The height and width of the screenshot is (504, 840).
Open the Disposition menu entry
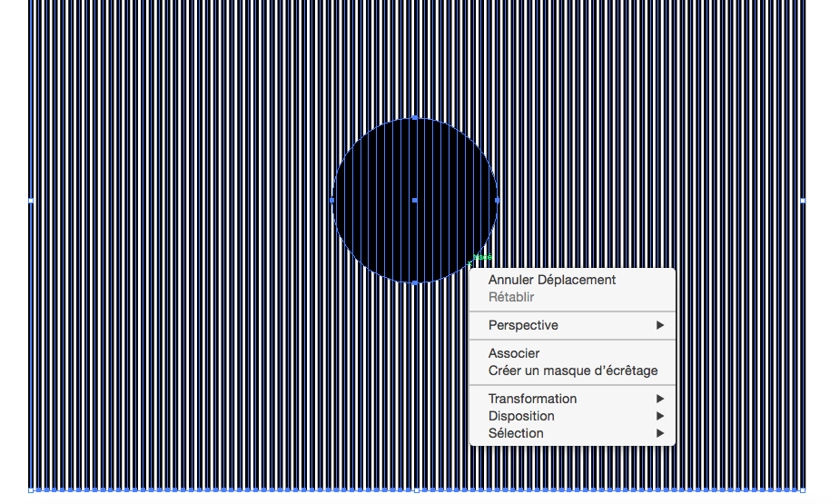[x=521, y=416]
